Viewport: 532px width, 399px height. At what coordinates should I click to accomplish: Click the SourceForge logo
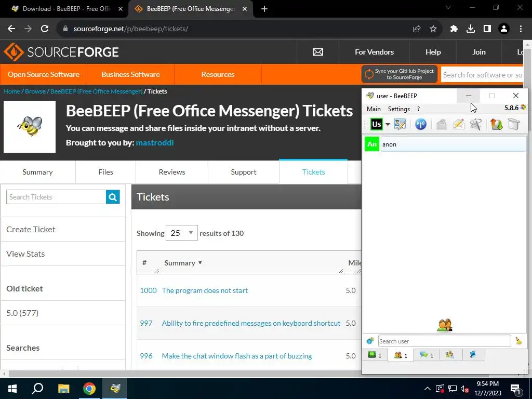point(61,52)
